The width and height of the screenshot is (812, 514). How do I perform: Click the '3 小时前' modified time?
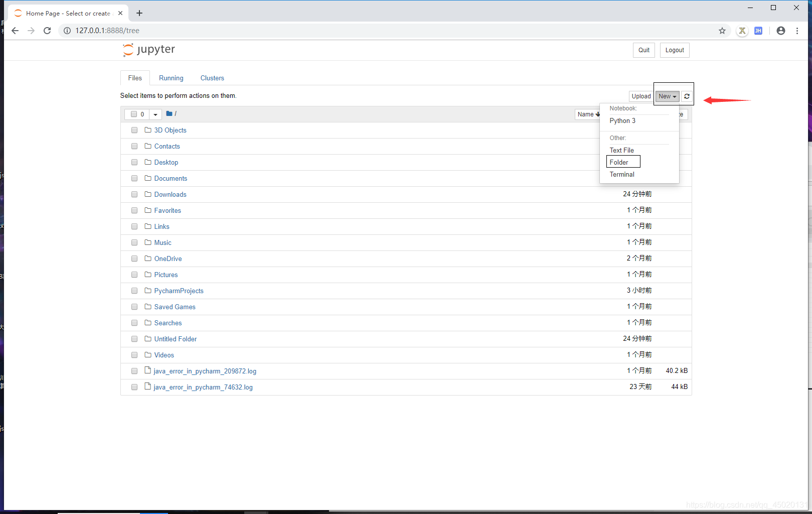639,290
